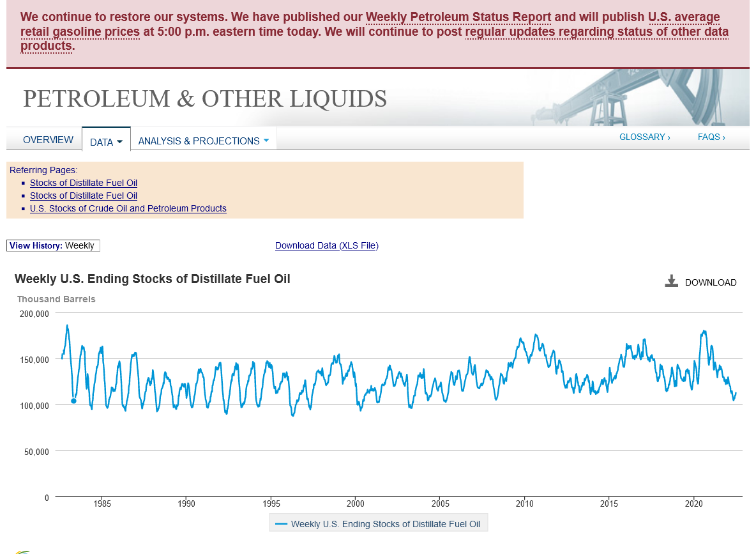This screenshot has height=554, width=756.
Task: Open the GLOSSARY link
Action: (644, 137)
